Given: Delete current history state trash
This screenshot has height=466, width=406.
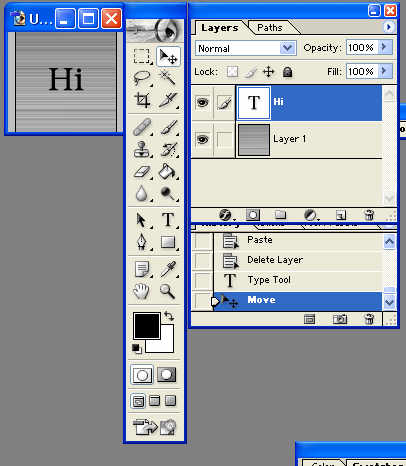Looking at the screenshot, I should point(369,319).
